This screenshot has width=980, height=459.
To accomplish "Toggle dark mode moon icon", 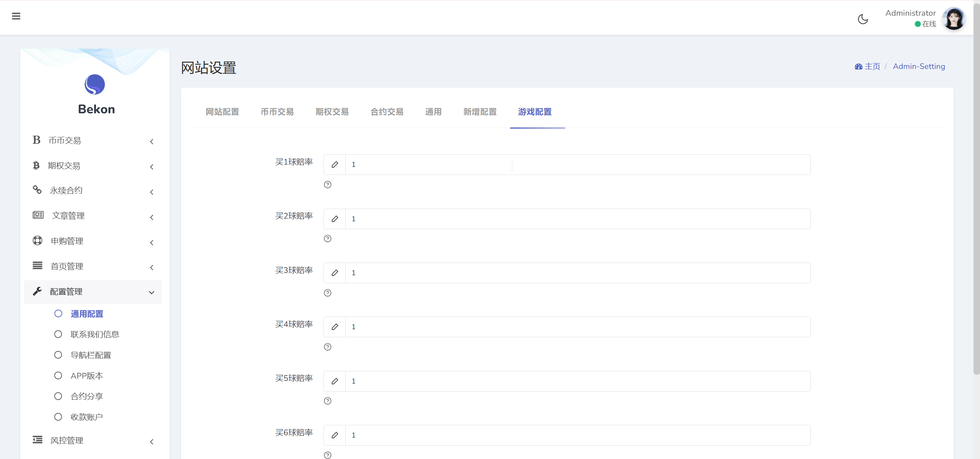I will [x=862, y=19].
